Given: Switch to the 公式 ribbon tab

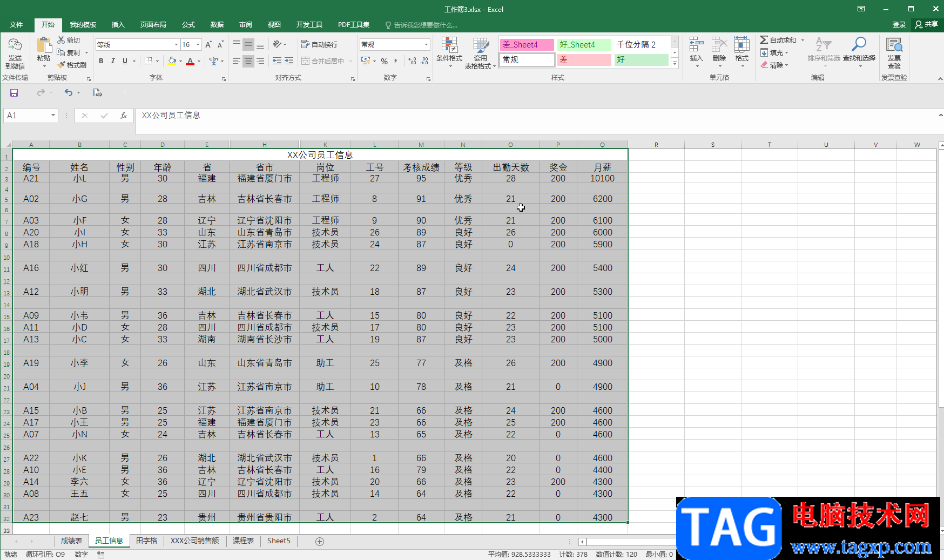Looking at the screenshot, I should (x=188, y=25).
